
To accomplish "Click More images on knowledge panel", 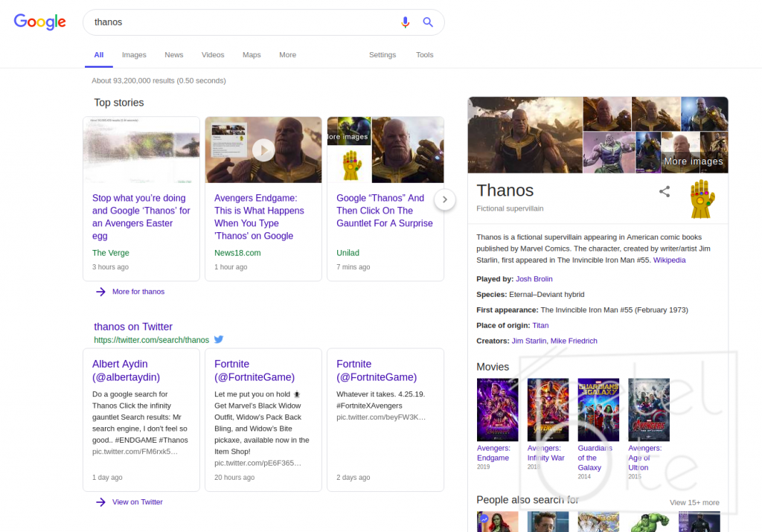I will coord(694,161).
